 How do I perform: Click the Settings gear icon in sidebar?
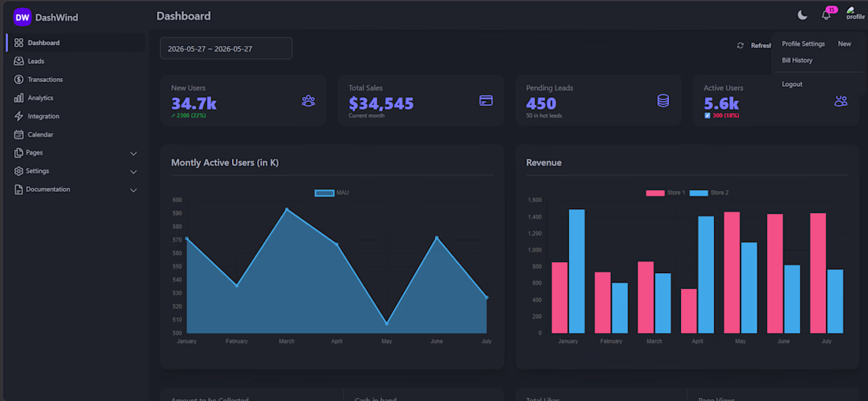click(x=19, y=171)
